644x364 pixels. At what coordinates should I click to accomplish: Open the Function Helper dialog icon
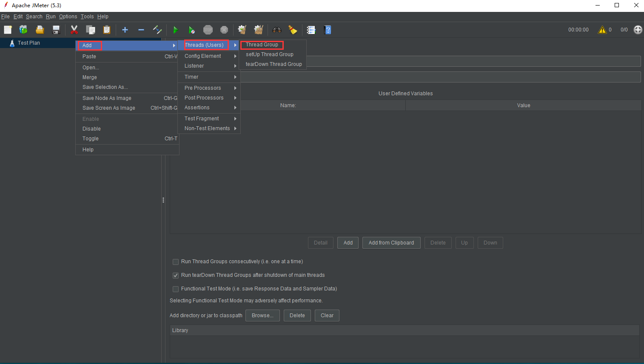click(311, 30)
